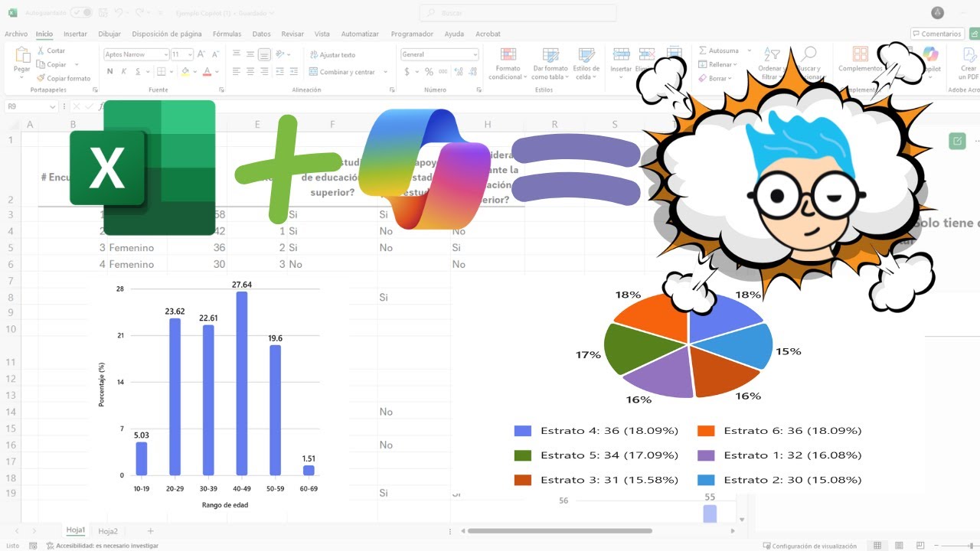Switch to the Vista ribbon tab
The height and width of the screenshot is (551, 980).
tap(322, 34)
